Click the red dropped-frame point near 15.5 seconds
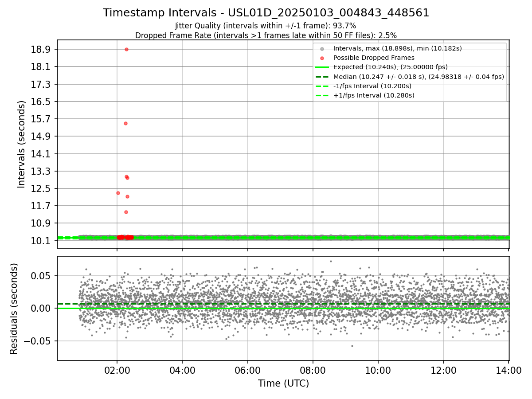Image resolution: width=532 pixels, height=399 pixels. [125, 123]
